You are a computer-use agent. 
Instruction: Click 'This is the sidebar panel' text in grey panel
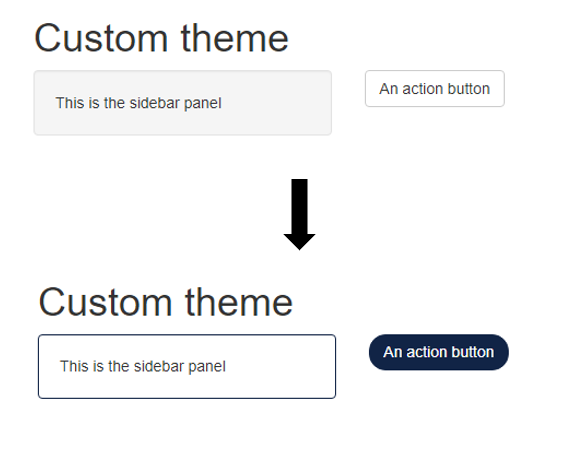pyautogui.click(x=138, y=103)
